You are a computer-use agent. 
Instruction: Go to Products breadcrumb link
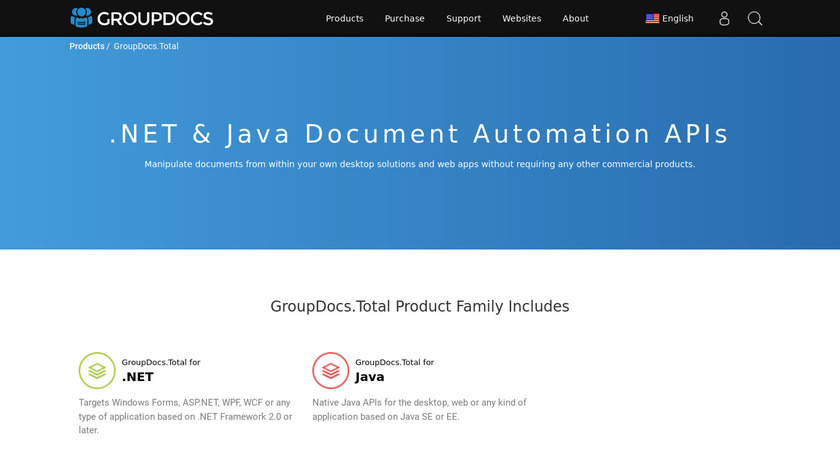click(x=87, y=46)
